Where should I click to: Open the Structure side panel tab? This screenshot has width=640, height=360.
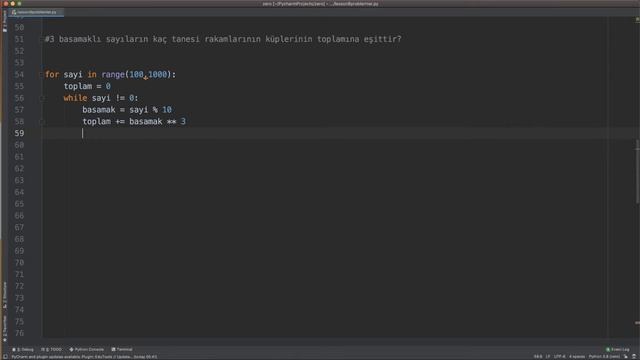(5, 295)
